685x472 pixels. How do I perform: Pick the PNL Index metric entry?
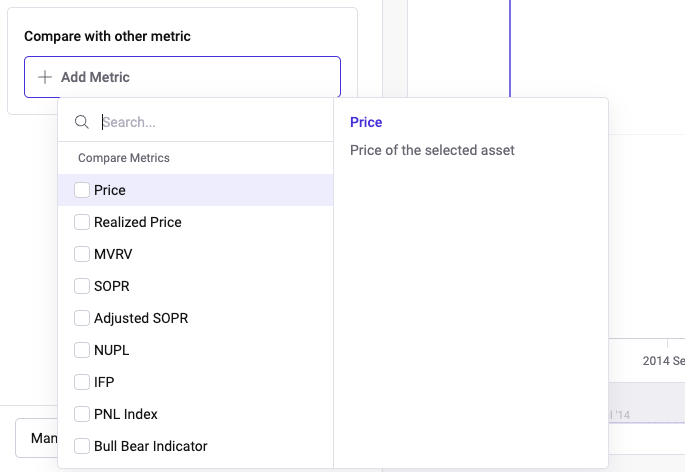[126, 414]
